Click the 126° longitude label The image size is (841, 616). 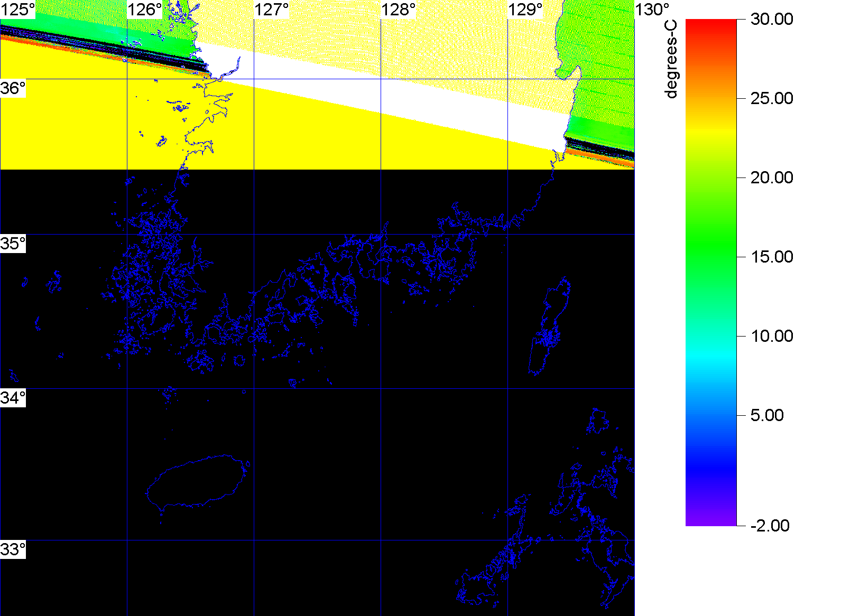(x=145, y=10)
